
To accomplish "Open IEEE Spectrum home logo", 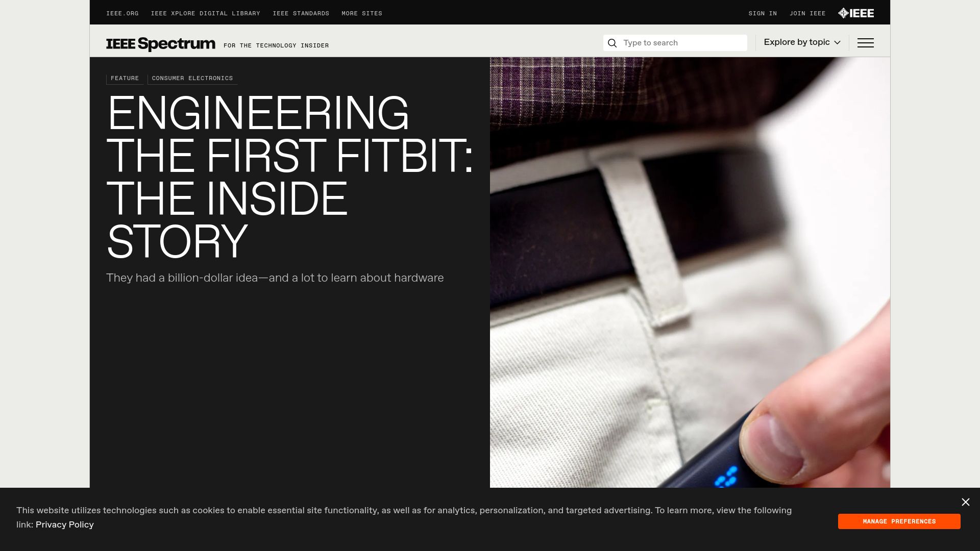I will click(161, 44).
